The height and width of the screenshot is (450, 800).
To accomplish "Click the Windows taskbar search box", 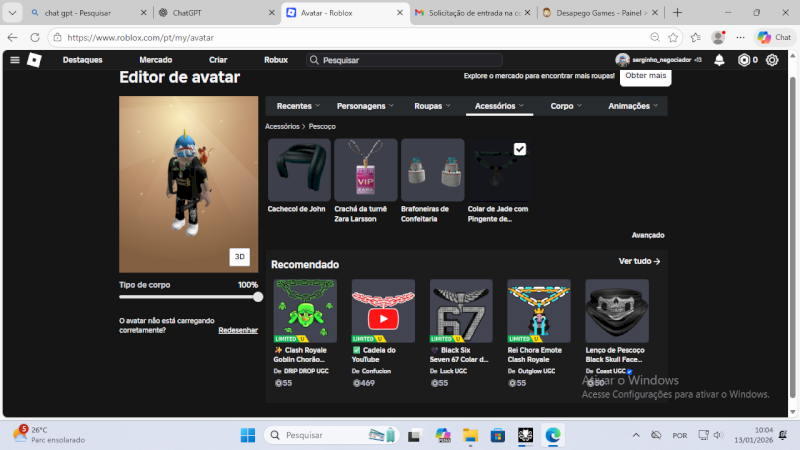I will click(x=332, y=435).
